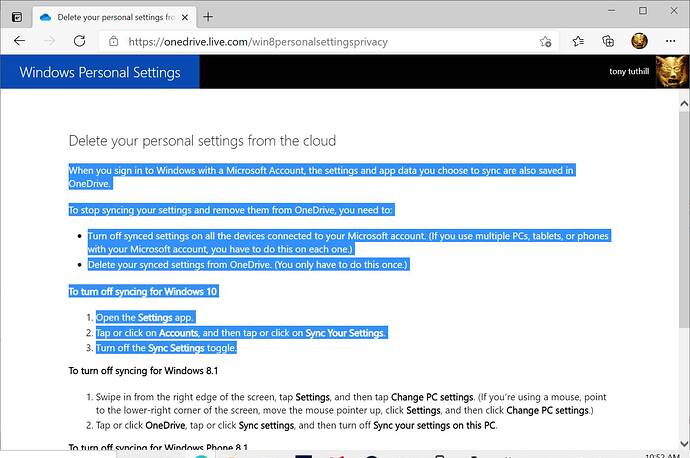Open the Favorites list icon

point(578,41)
